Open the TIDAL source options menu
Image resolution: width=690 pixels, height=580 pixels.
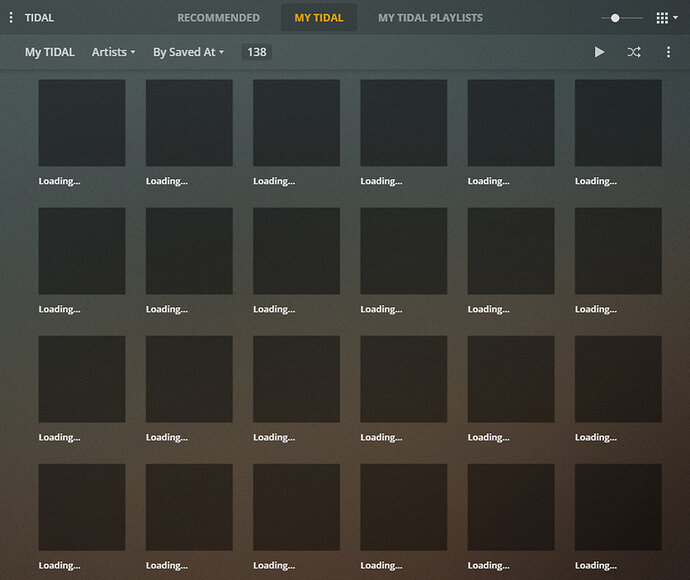pos(11,18)
